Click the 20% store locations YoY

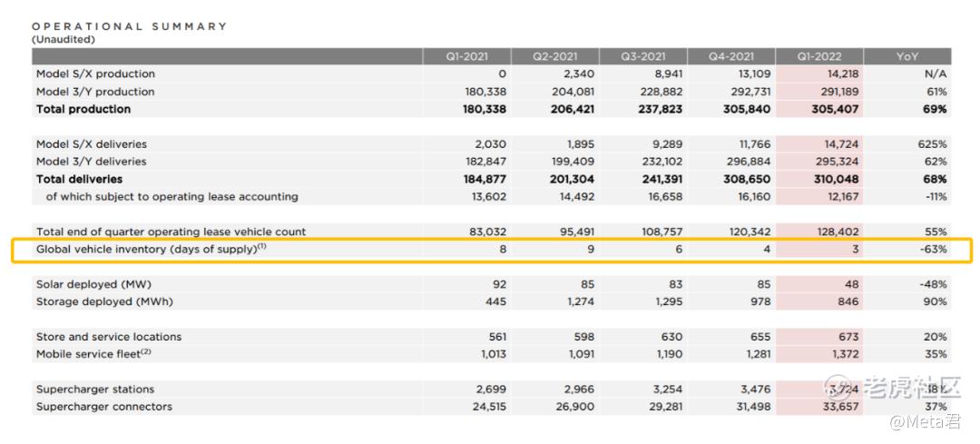tap(936, 337)
